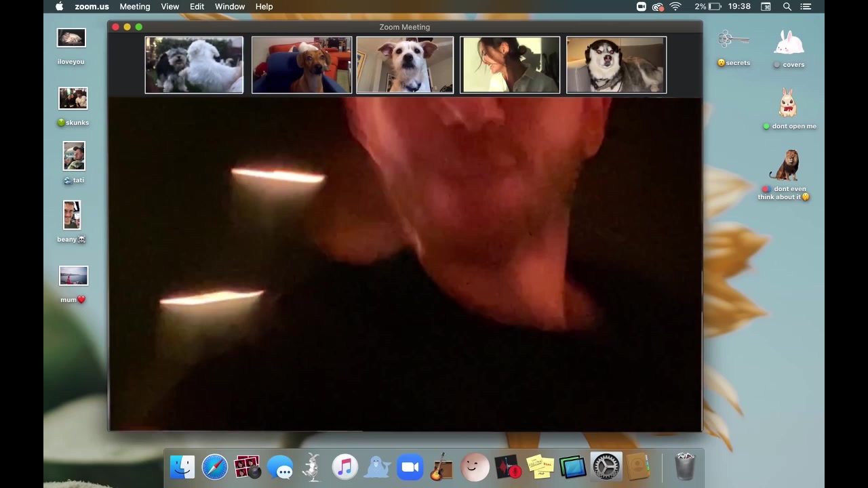The width and height of the screenshot is (868, 488).
Task: Open the Window menu
Action: (230, 7)
